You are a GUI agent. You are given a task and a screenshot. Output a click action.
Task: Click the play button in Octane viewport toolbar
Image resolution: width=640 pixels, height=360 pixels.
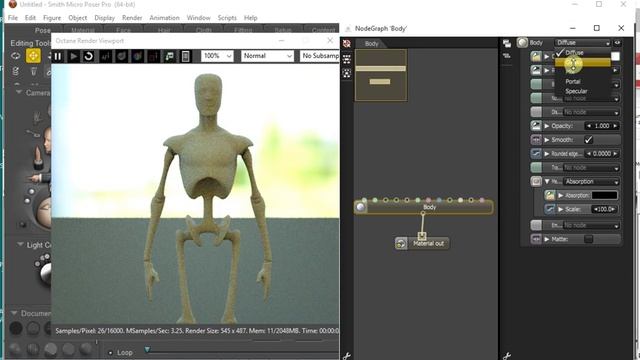[73, 56]
